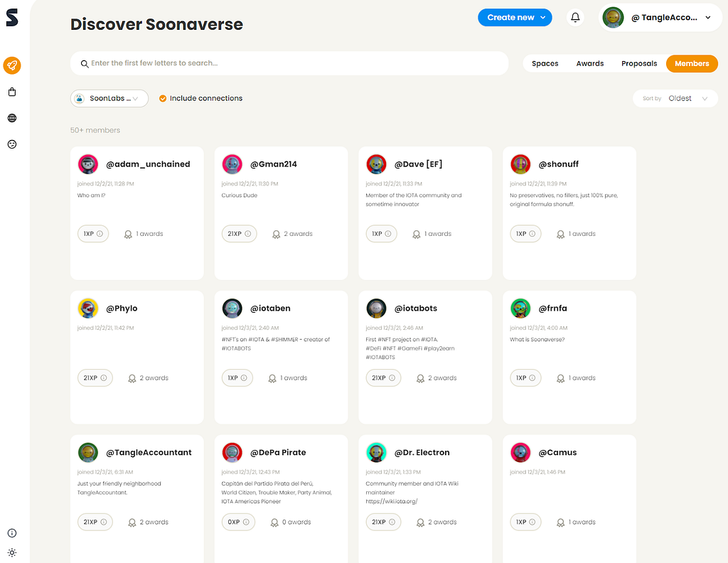Toggle Include connections checkbox

163,98
